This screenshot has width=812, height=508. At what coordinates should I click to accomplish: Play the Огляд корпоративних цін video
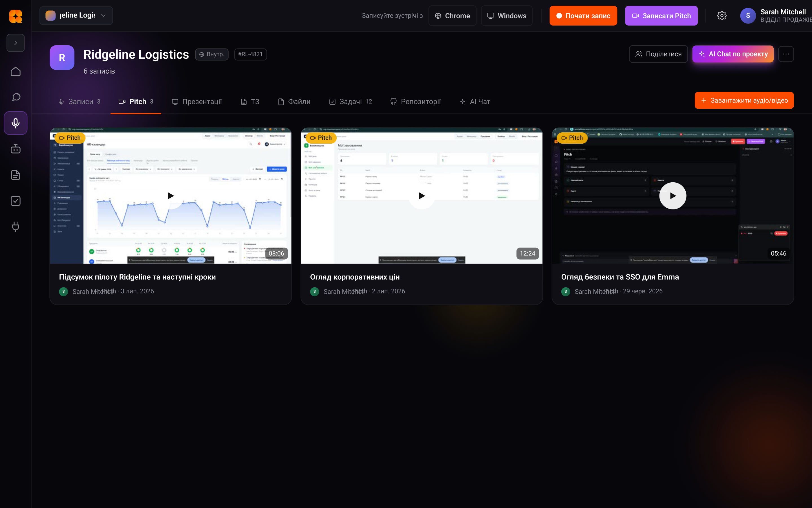point(422,196)
